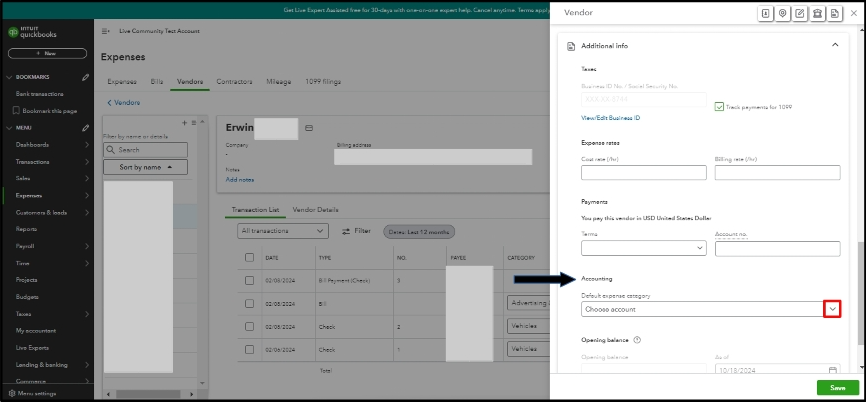
Task: Collapse the Additional info section
Action: 834,45
